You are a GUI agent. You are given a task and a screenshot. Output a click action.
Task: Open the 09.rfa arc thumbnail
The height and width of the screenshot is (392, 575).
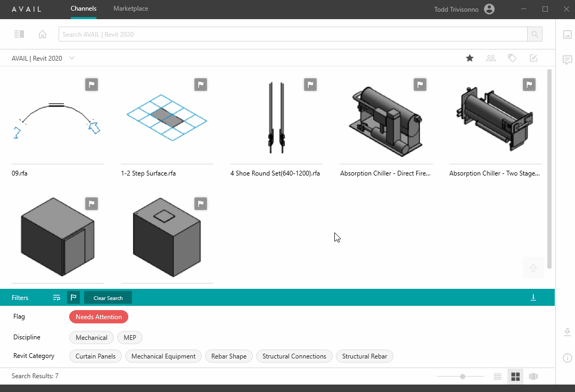[x=57, y=120]
